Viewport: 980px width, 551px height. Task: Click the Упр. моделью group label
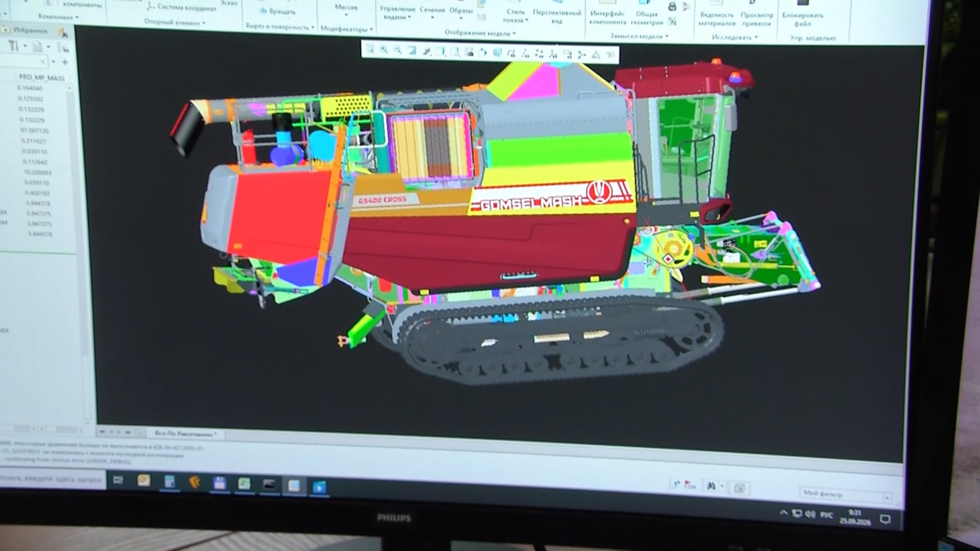813,38
